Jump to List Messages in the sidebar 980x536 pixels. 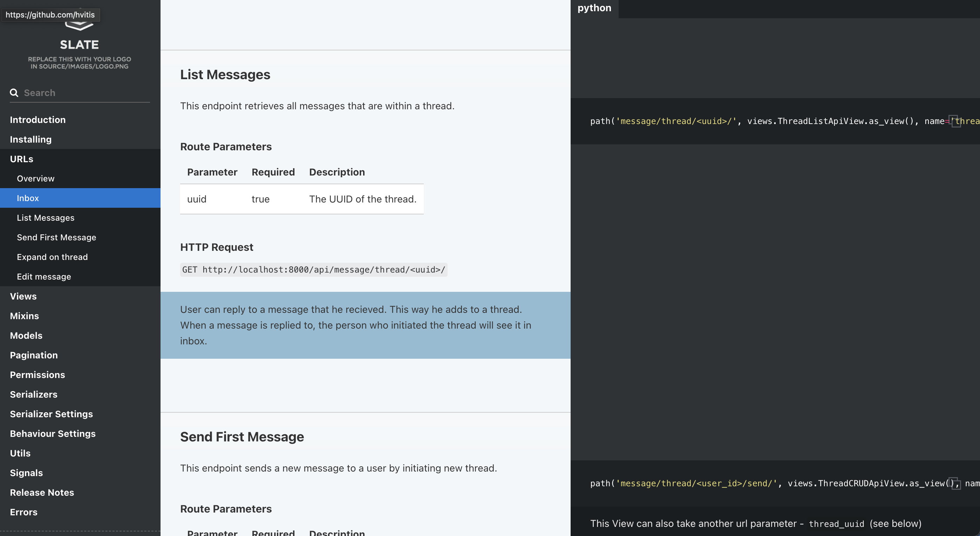click(x=45, y=218)
